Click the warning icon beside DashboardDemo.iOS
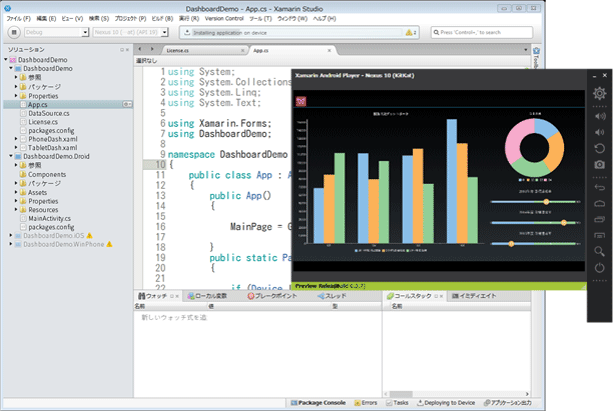This screenshot has width=613, height=411. (90, 235)
